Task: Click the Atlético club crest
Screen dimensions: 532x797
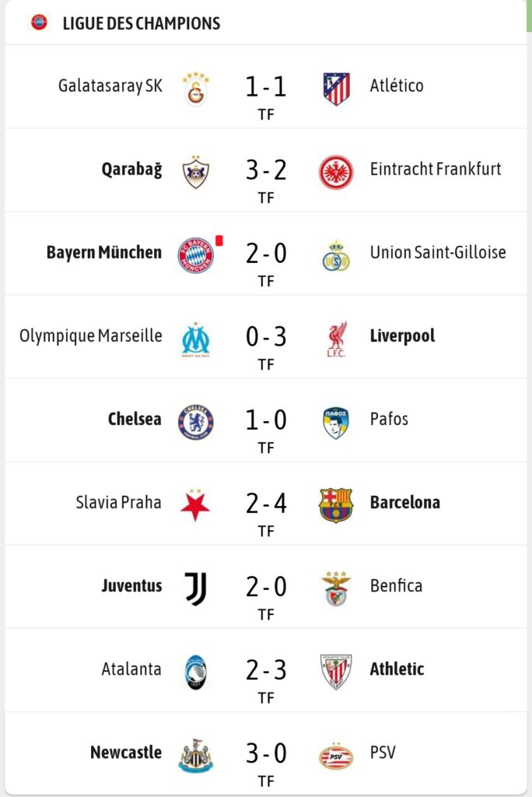Action: click(x=336, y=88)
